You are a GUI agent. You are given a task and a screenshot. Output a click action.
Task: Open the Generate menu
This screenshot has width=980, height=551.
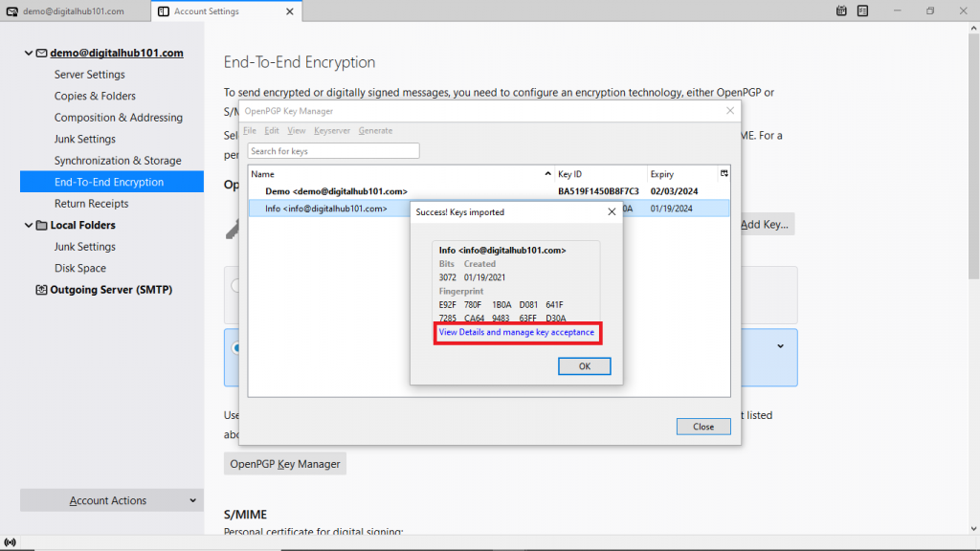pos(375,130)
